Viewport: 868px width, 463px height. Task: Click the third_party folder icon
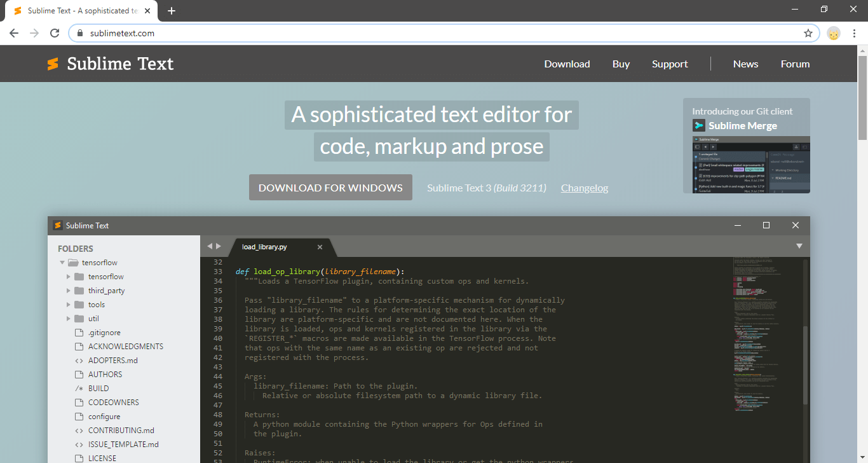click(x=79, y=291)
